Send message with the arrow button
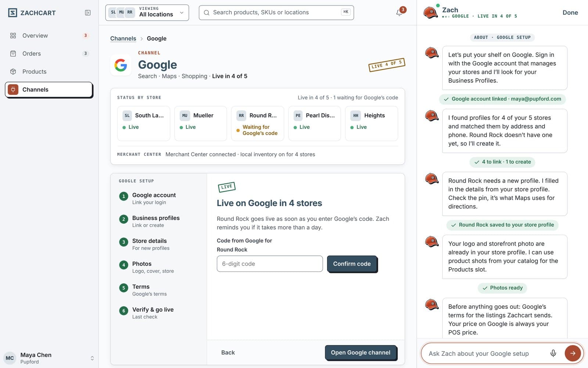Image resolution: width=588 pixels, height=368 pixels. point(573,353)
